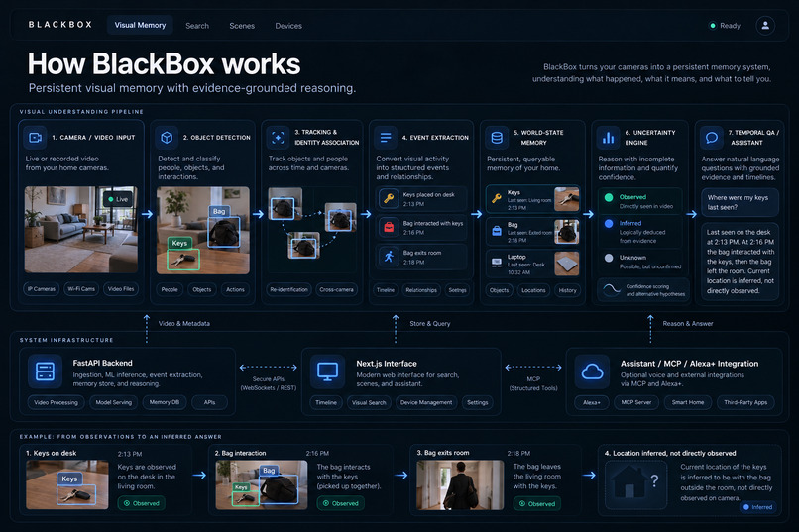Open the Keys on desk example thumbnail
The height and width of the screenshot is (532, 799).
click(67, 484)
